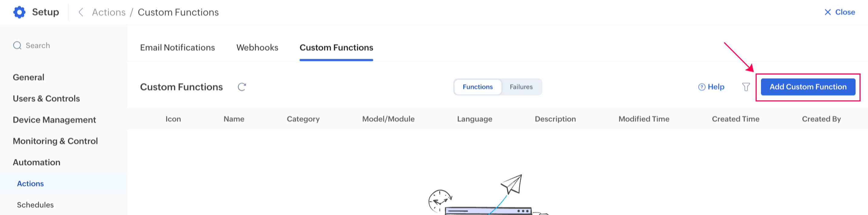Expand the General settings section

coord(28,77)
